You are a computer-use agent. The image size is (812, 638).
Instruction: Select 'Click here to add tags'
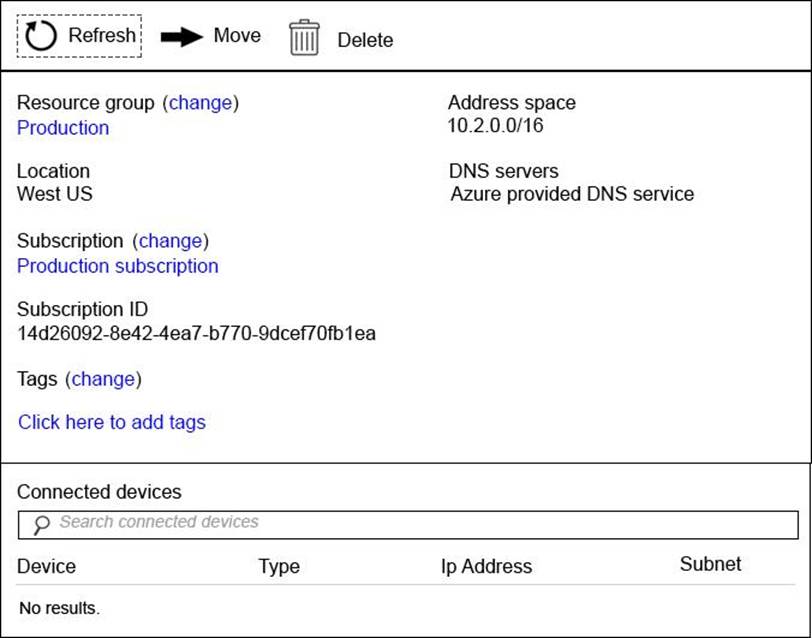coord(112,422)
